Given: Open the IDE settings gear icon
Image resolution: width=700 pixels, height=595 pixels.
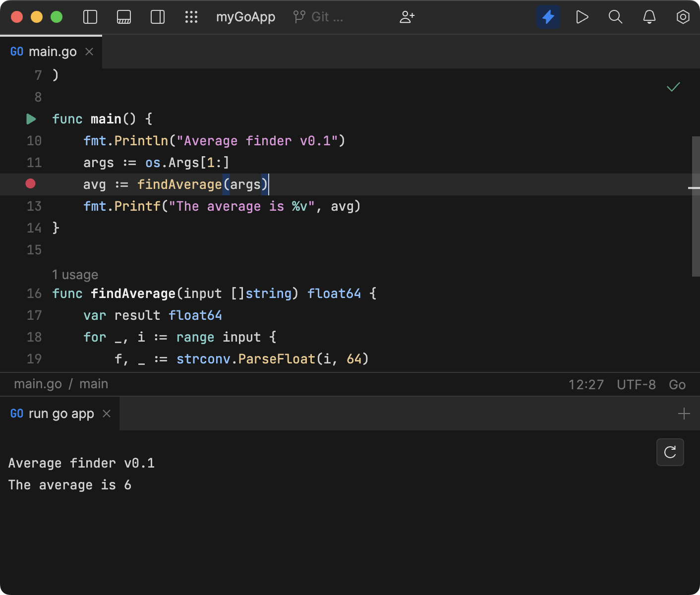Looking at the screenshot, I should click(683, 16).
